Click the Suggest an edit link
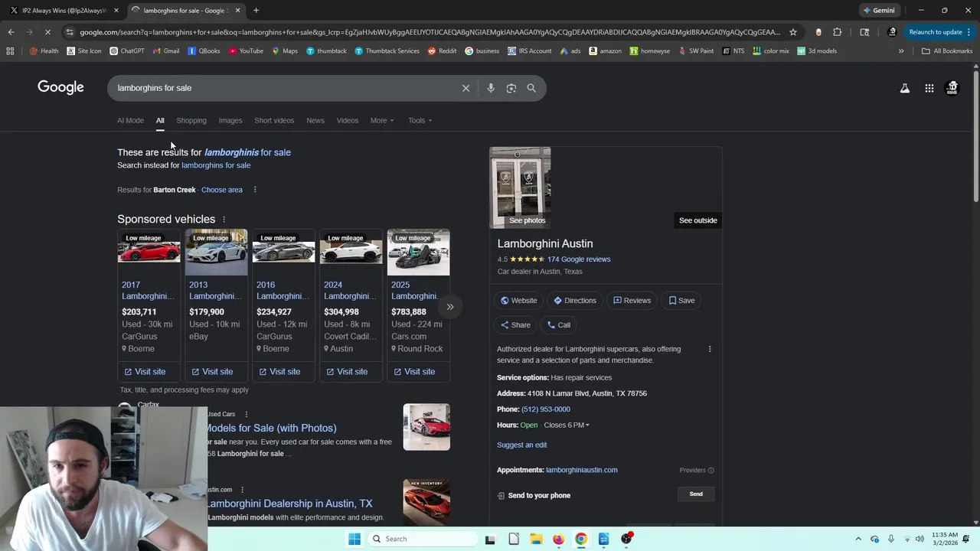Viewport: 980px width, 551px height. coord(522,445)
